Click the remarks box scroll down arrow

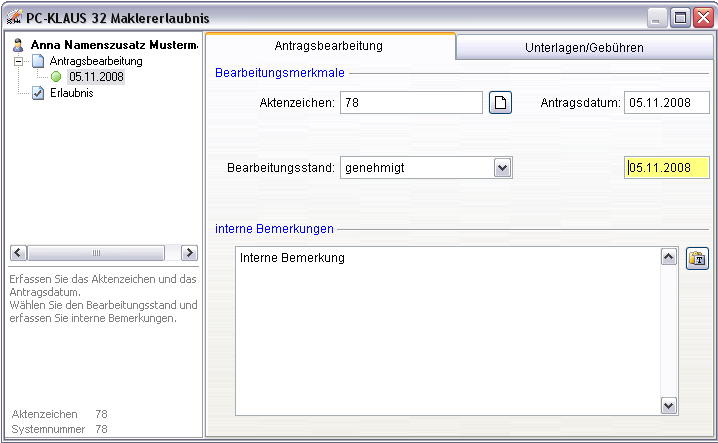click(x=669, y=405)
